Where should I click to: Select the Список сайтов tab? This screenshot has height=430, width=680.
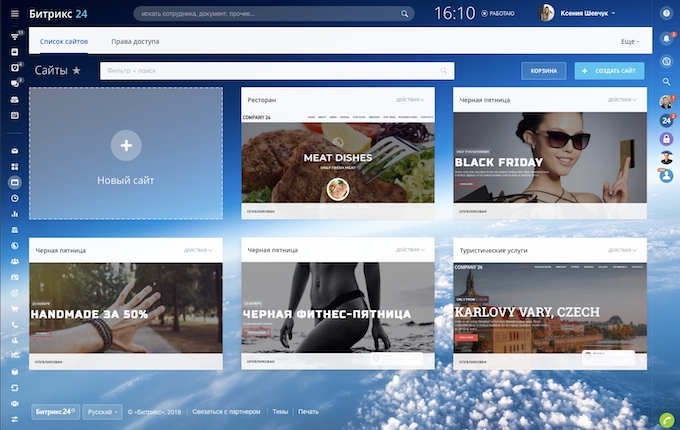64,41
